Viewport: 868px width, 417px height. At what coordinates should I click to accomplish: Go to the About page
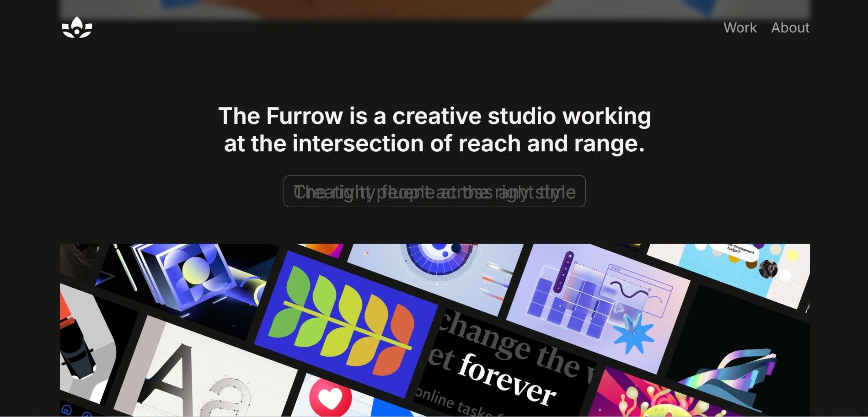790,28
